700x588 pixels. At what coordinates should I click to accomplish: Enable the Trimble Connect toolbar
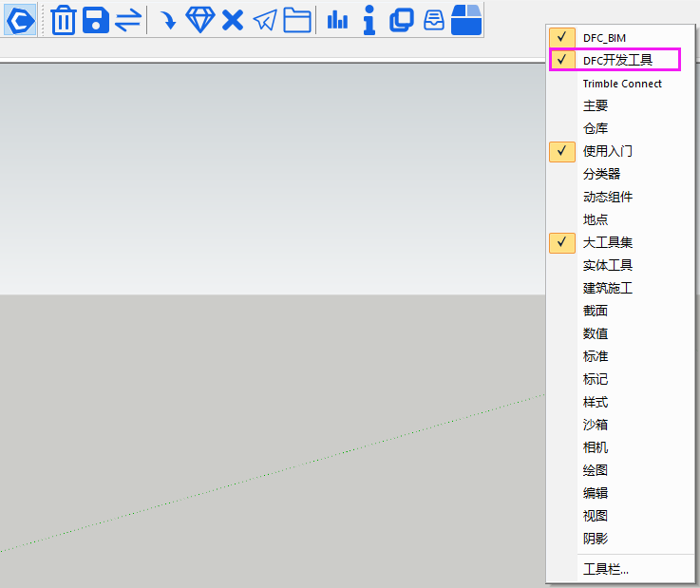(622, 84)
